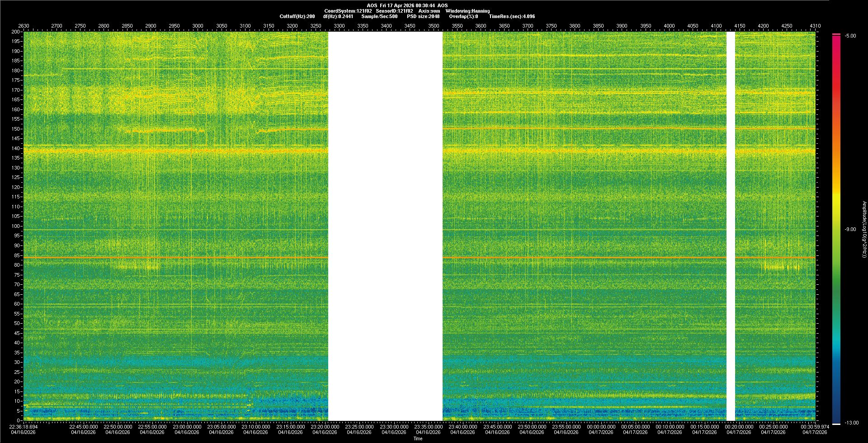Click the 4000 tick label on the top axis
The image size is (868, 443).
pos(669,26)
